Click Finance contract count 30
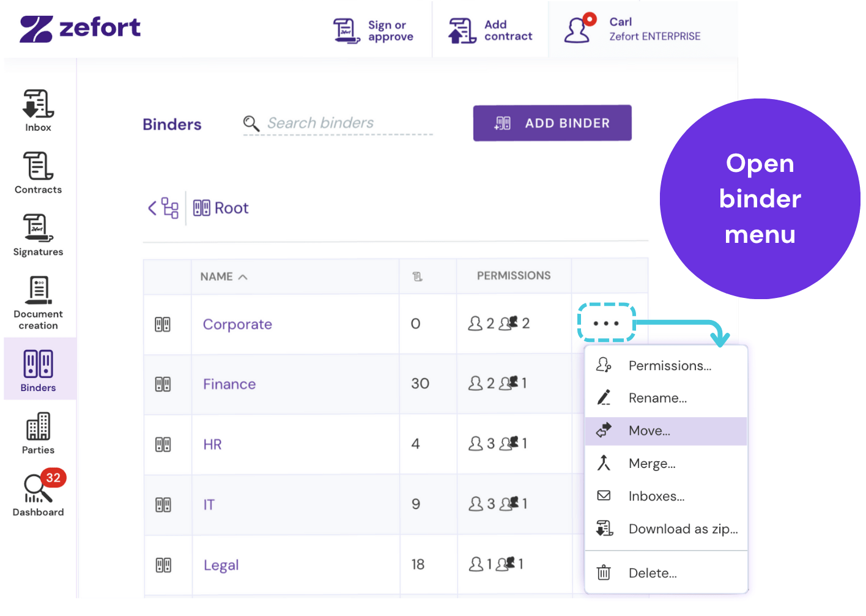This screenshot has width=866, height=616. pyautogui.click(x=420, y=384)
